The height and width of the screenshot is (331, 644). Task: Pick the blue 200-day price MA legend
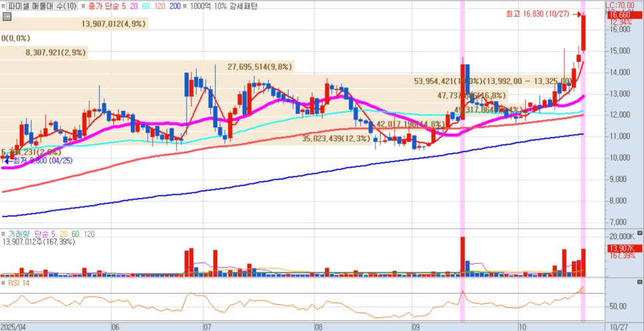(175, 6)
